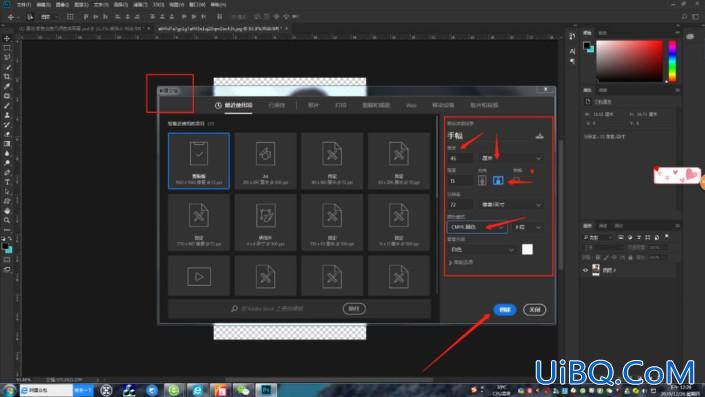Screen dimensions: 705x397
Task: Click the height input field showing 15
Action: point(460,181)
